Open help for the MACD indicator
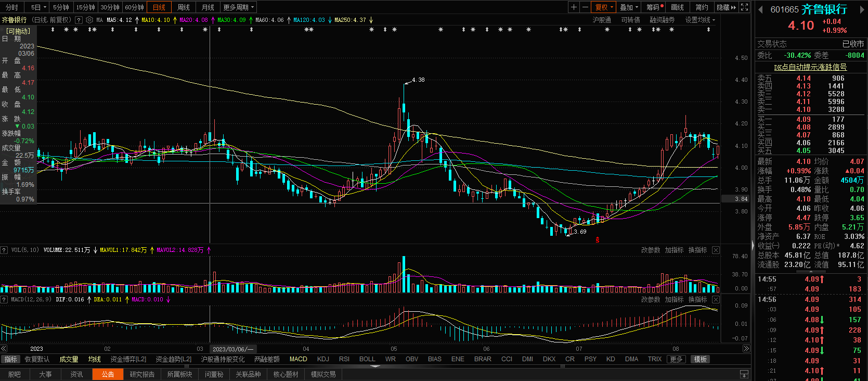868x381 pixels. pos(4,299)
